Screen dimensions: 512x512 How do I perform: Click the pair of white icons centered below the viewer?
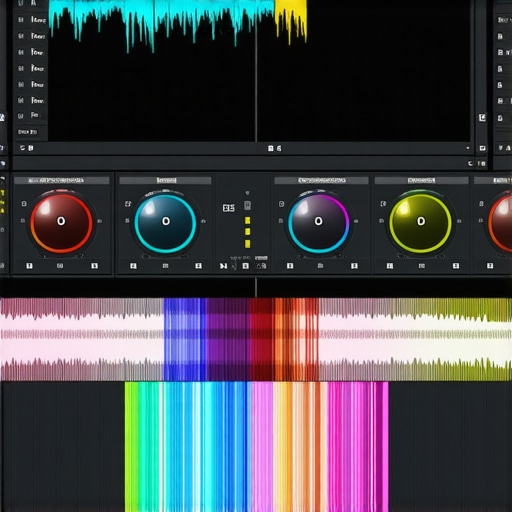[275, 148]
